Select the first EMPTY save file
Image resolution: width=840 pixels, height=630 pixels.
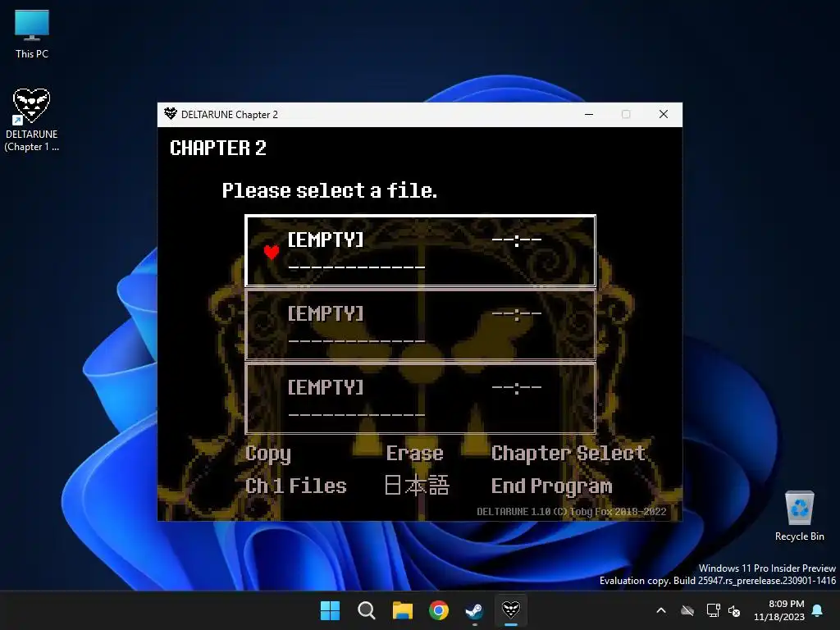pos(420,251)
